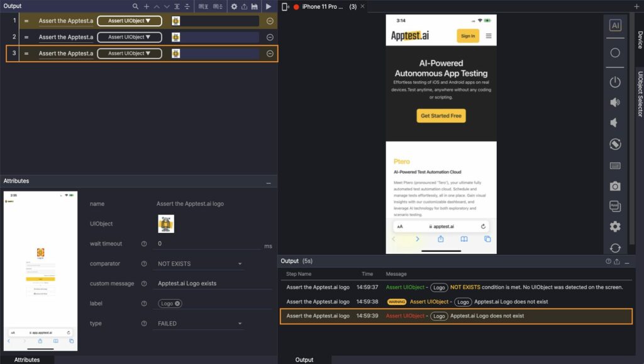Raise device volume with speaker icon
Viewport: 644px width, 364px height.
pyautogui.click(x=615, y=103)
